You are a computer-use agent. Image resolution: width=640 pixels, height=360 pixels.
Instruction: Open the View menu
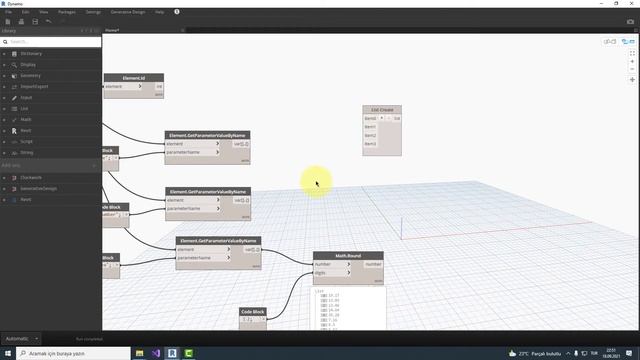43,12
